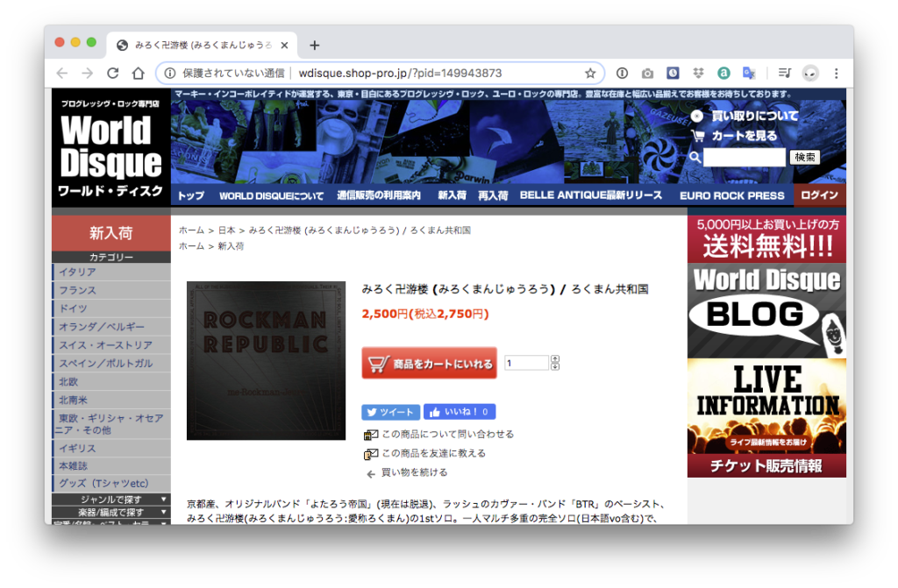Add item to cart with 商品をカートにいれる

[430, 363]
